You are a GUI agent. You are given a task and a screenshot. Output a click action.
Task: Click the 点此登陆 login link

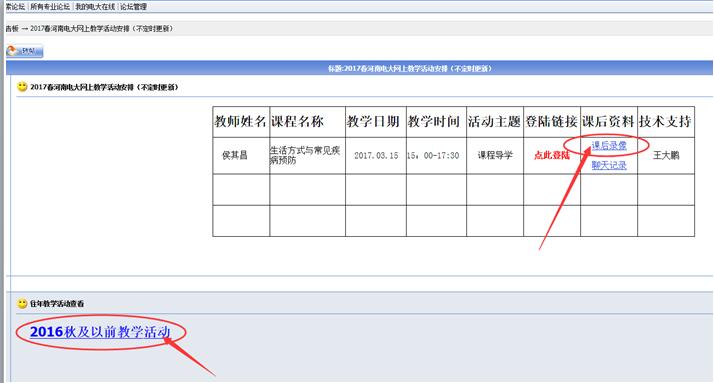point(552,155)
